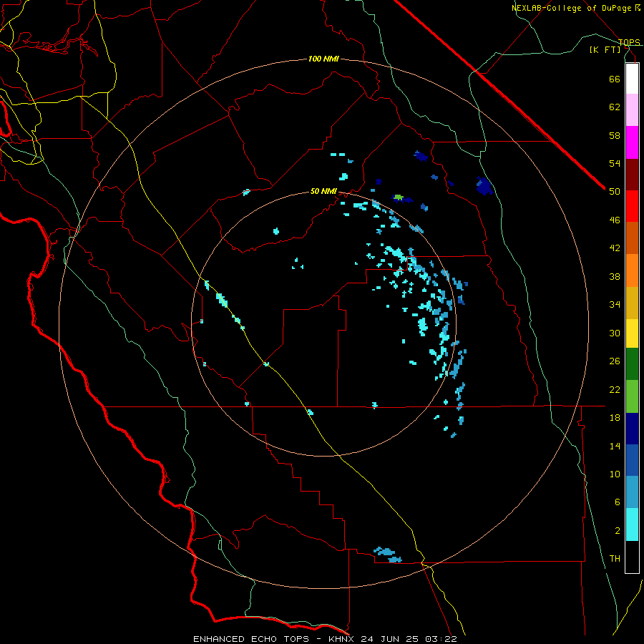The image size is (644, 644).
Task: Click the green echo top cell
Action: pyautogui.click(x=398, y=197)
